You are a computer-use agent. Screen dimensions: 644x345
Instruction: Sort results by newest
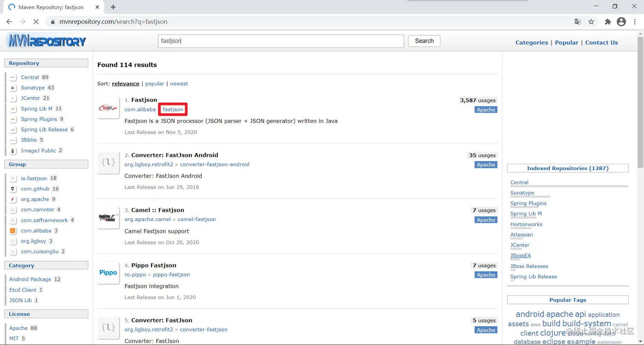(x=179, y=84)
